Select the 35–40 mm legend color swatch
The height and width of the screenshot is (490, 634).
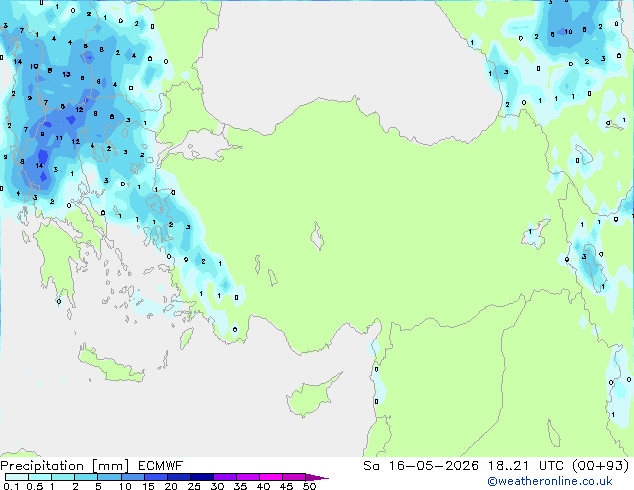pyautogui.click(x=247, y=477)
